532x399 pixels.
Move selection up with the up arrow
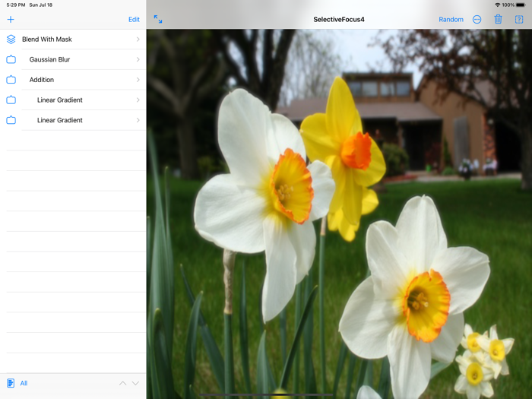click(x=123, y=383)
